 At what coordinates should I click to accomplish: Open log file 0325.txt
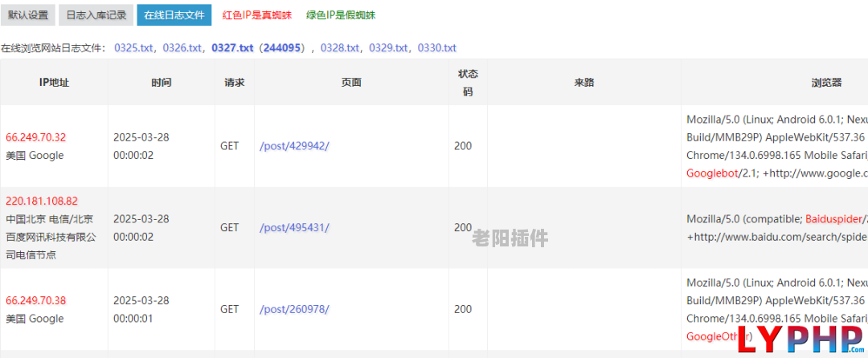point(133,48)
